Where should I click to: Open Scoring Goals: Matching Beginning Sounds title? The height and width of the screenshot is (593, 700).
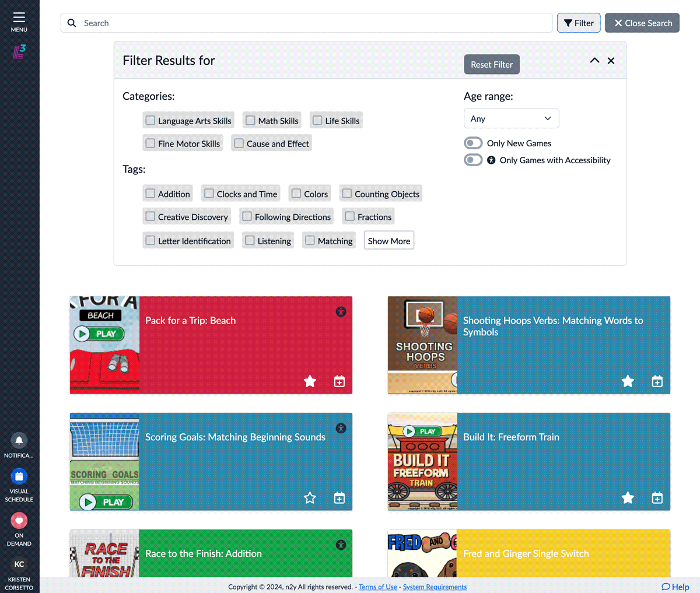coord(235,437)
